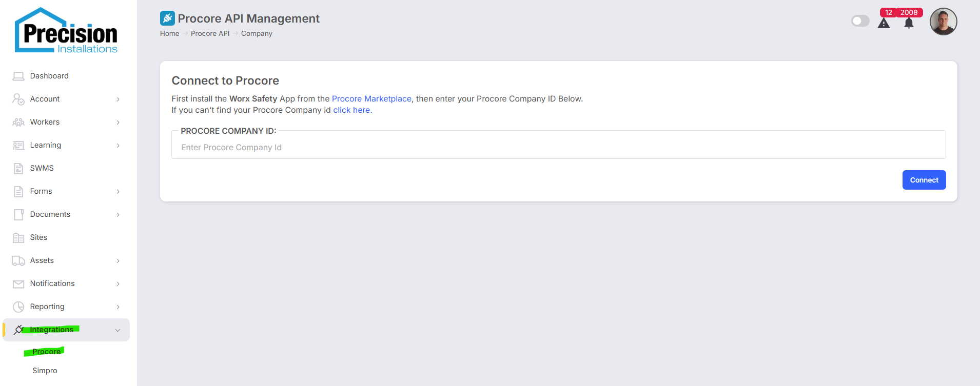The height and width of the screenshot is (386, 980).
Task: Click the SWMS document icon
Action: 18,169
